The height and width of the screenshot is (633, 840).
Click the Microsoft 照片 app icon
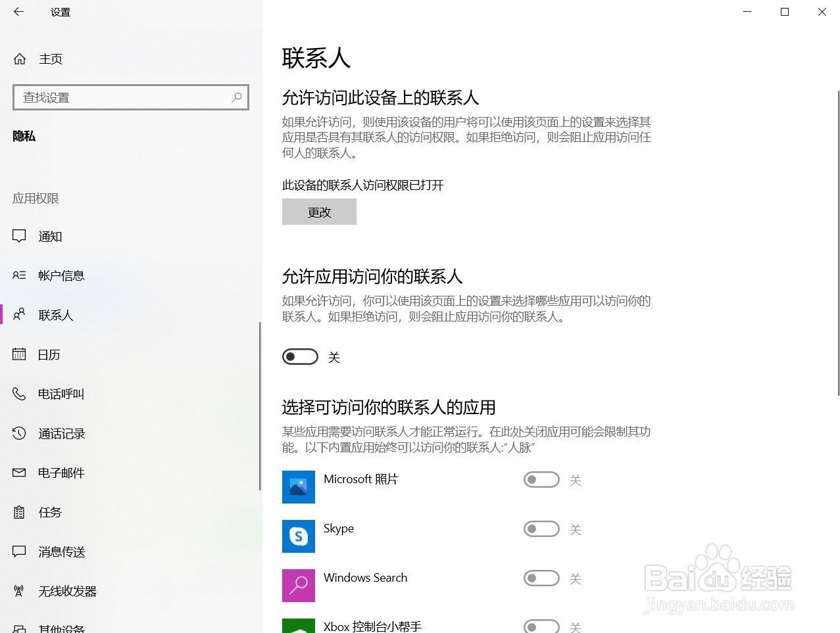[299, 487]
